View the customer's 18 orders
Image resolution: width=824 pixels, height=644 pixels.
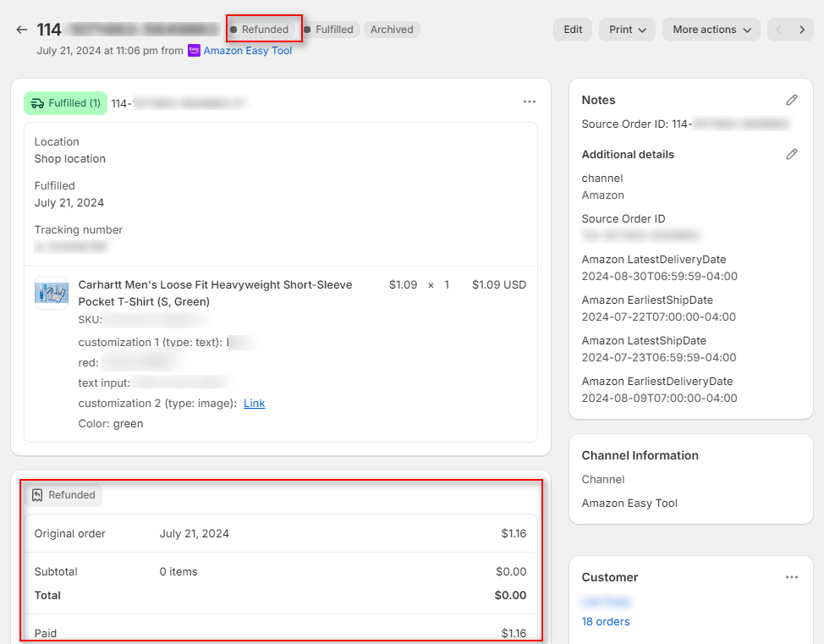tap(606, 621)
